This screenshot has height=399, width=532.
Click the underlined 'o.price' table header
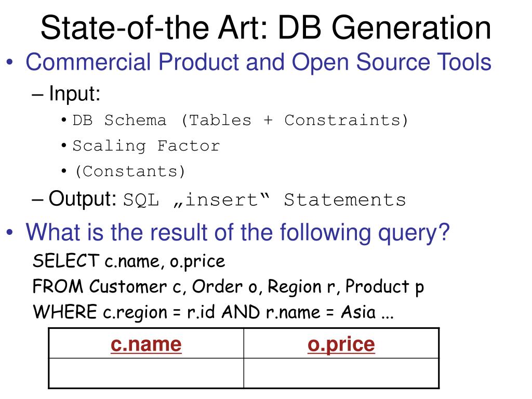tap(341, 345)
